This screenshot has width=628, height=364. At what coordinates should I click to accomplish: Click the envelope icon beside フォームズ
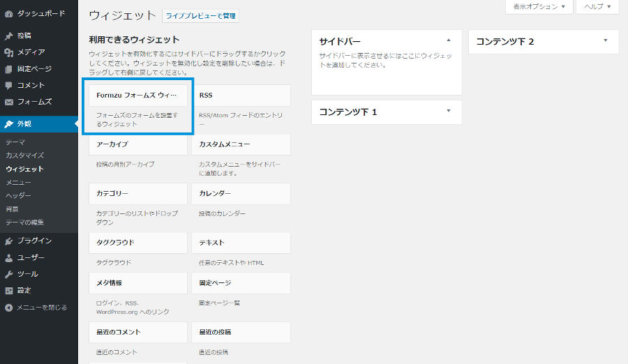coord(9,102)
